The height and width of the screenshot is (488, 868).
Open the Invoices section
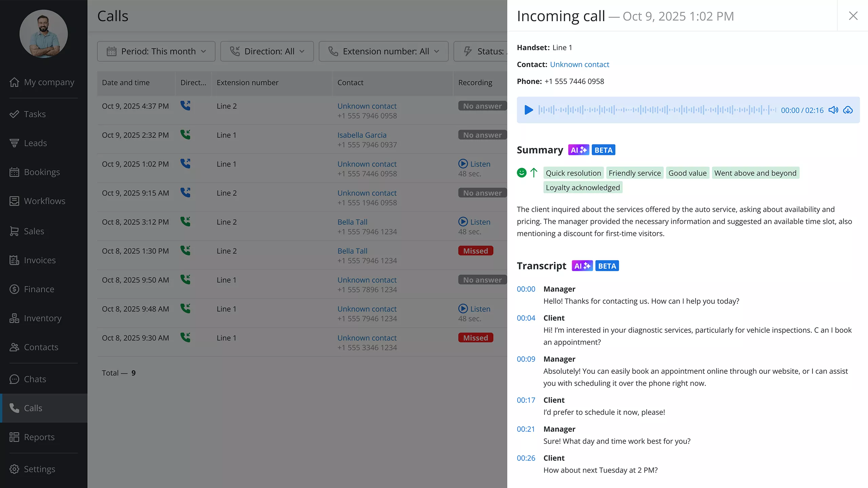tap(40, 260)
